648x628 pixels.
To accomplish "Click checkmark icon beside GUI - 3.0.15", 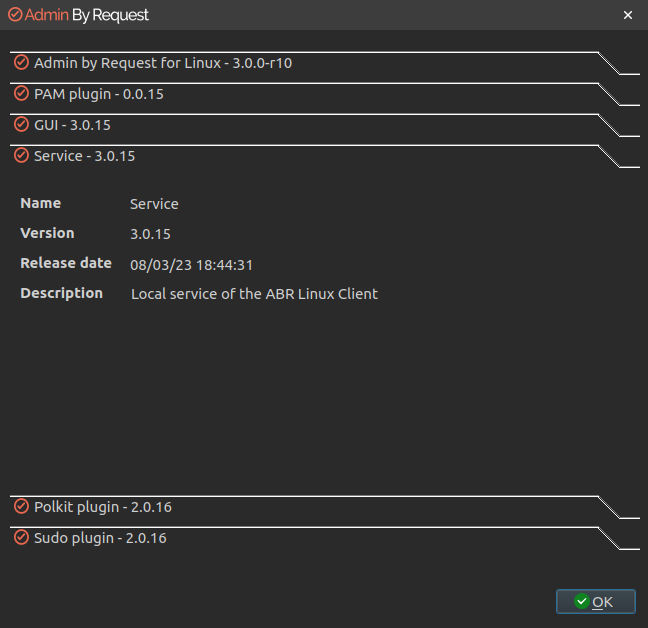I will click(21, 124).
